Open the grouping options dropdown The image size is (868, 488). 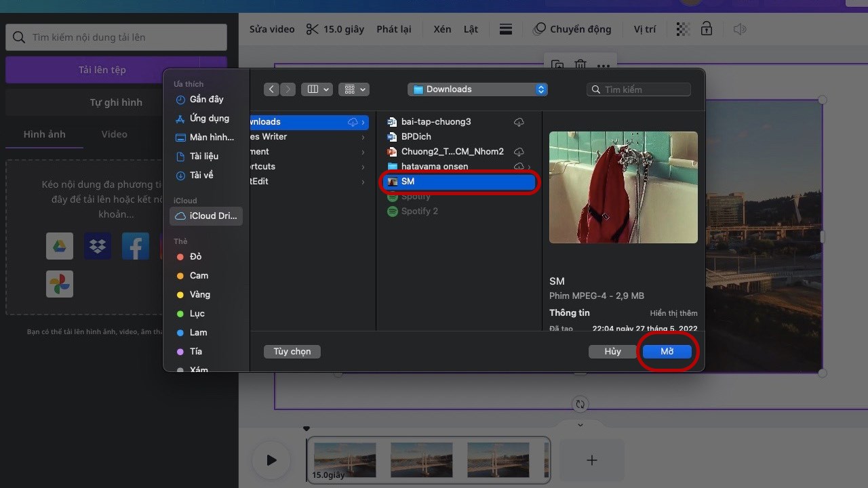tap(353, 89)
